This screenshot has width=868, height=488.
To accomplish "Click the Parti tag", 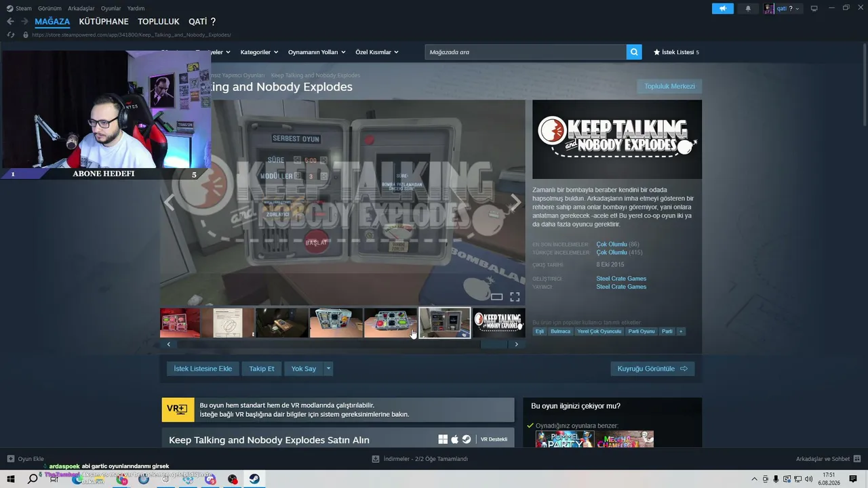I will pos(667,331).
